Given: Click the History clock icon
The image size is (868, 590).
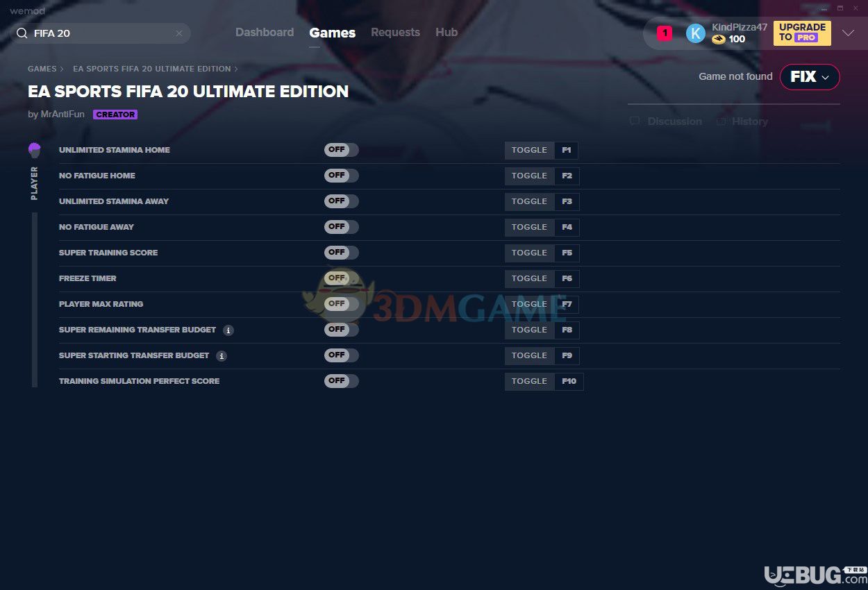Looking at the screenshot, I should 721,121.
